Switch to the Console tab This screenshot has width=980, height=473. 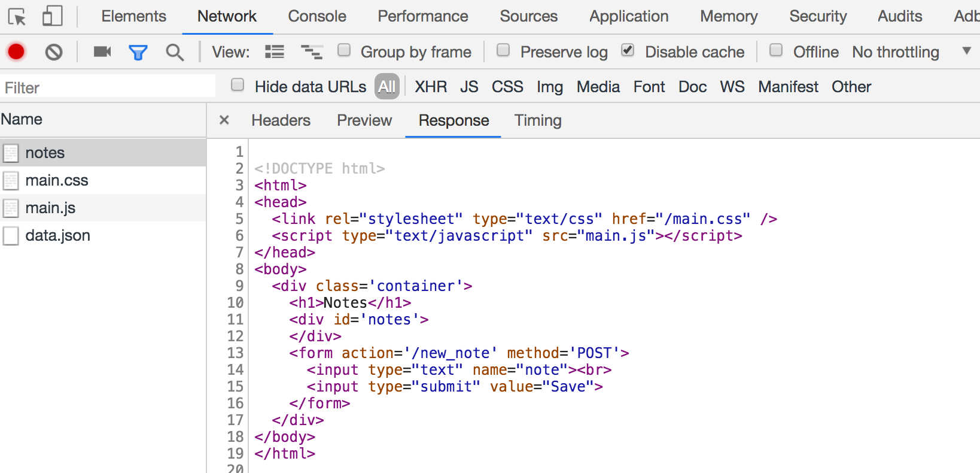pos(317,16)
